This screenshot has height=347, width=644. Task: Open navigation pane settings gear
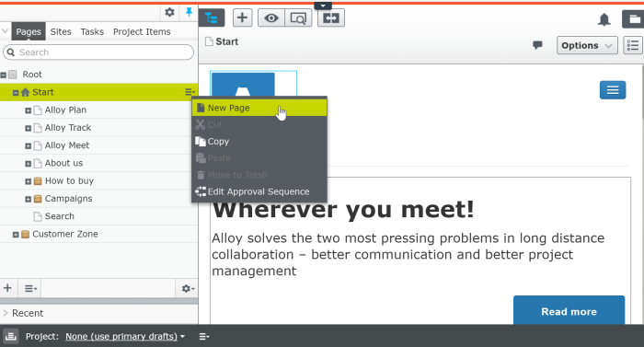pyautogui.click(x=169, y=12)
